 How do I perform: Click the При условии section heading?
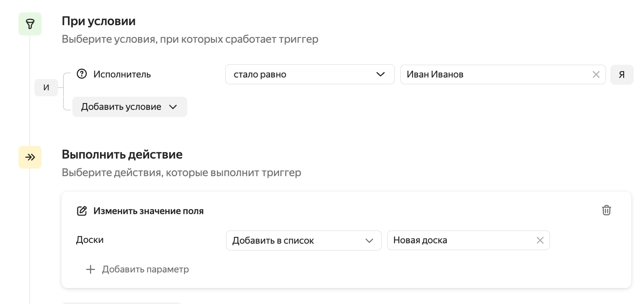(x=98, y=21)
